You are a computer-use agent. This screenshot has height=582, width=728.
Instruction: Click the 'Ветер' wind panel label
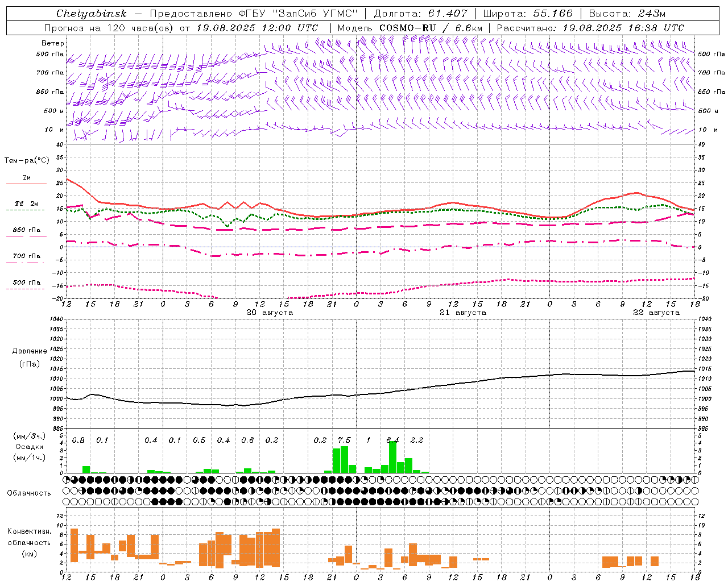click(x=53, y=43)
